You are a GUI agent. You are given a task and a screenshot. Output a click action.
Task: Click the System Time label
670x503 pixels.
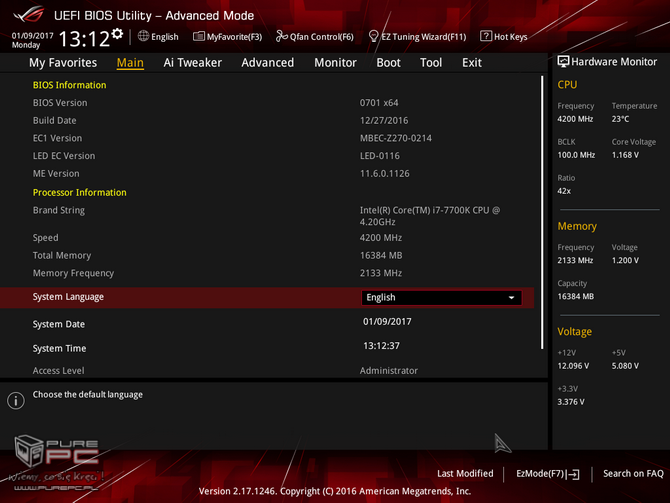59,348
